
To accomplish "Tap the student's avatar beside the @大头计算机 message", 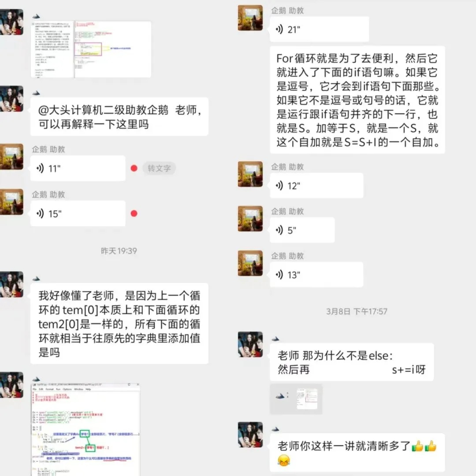I will pyautogui.click(x=11, y=99).
